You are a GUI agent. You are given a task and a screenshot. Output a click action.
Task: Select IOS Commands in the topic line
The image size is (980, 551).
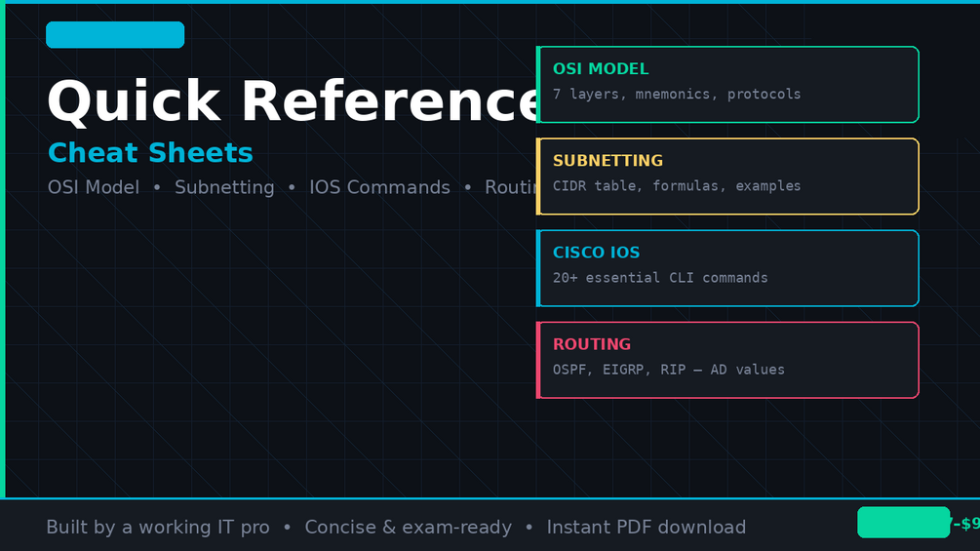(379, 187)
